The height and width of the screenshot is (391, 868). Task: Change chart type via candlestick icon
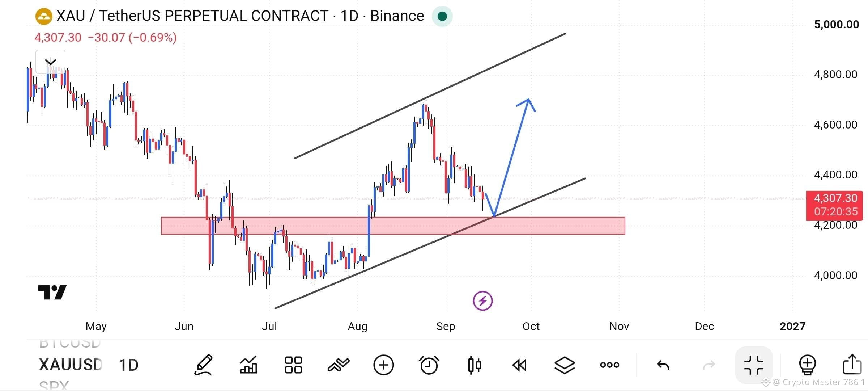475,365
